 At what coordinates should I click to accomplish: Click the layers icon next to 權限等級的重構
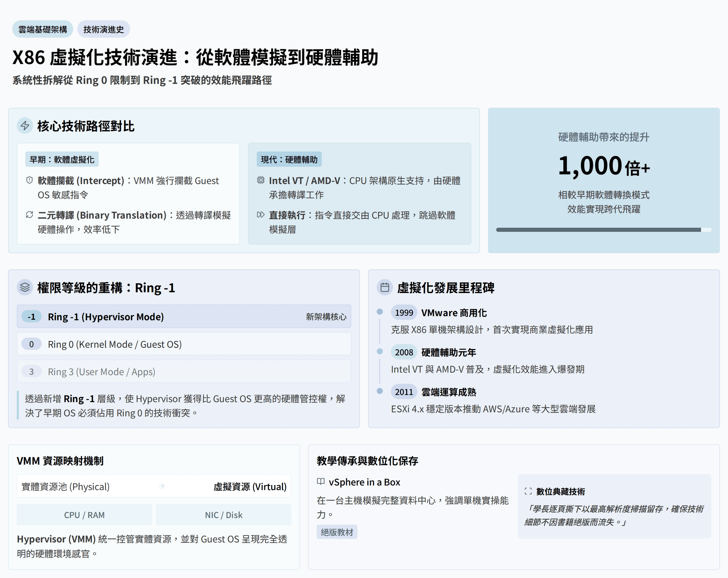pyautogui.click(x=25, y=288)
